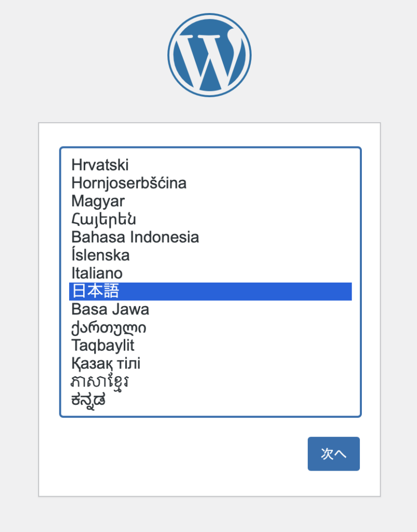Select the Kannada ಕನ್ನಡ option

[x=88, y=400]
